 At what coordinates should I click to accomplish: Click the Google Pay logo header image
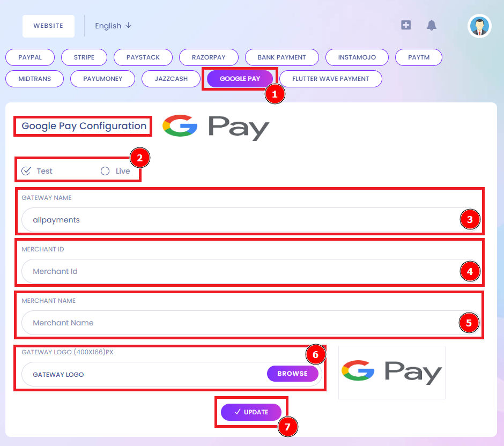tap(217, 127)
